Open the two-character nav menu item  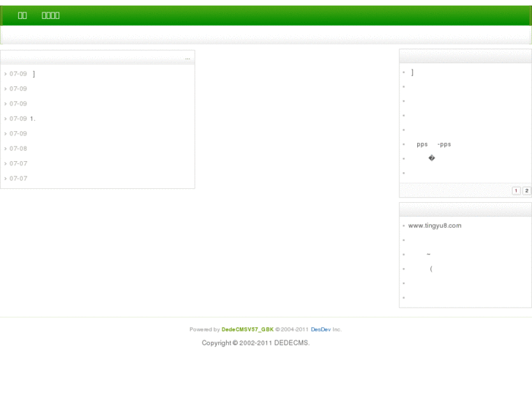pos(23,15)
